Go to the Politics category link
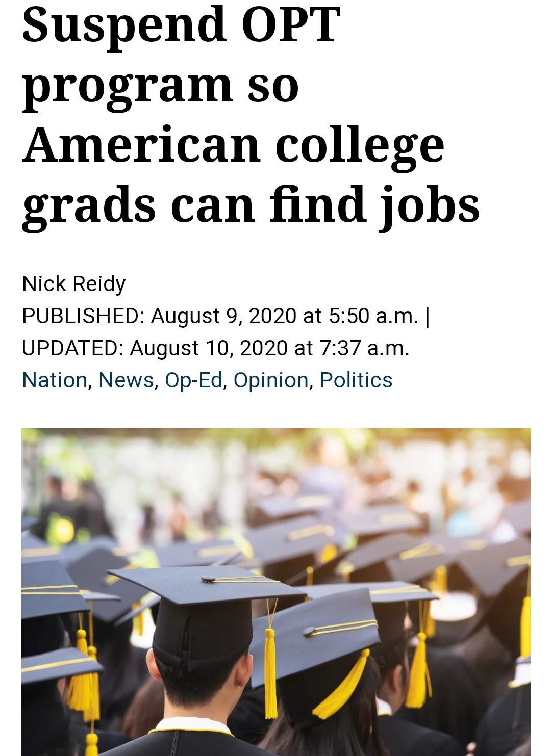 356,380
